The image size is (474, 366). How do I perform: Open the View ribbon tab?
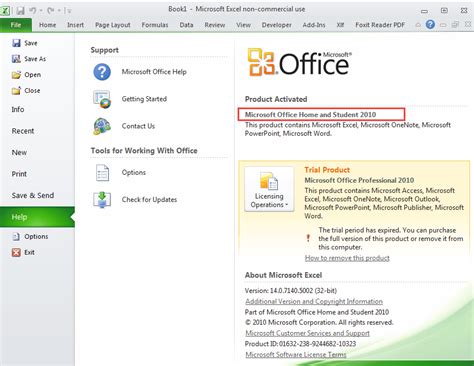click(x=243, y=25)
